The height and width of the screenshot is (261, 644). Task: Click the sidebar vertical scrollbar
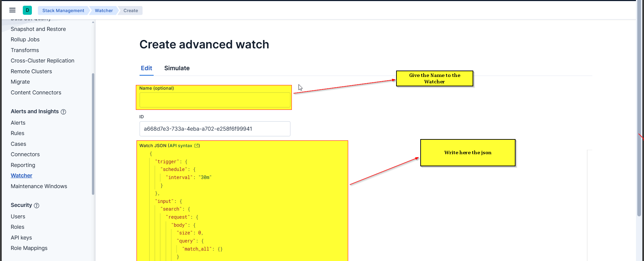coord(93,134)
